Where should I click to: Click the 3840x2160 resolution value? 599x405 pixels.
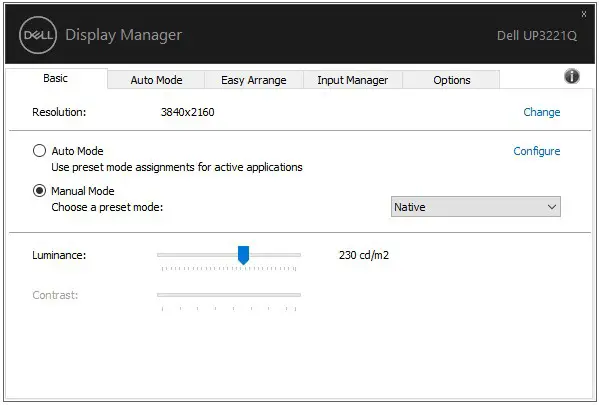coord(188,112)
